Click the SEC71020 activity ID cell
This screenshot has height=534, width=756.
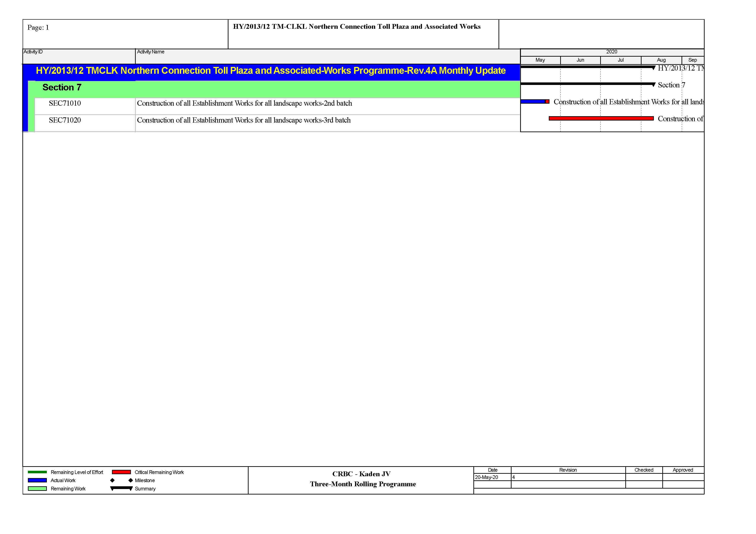point(65,120)
